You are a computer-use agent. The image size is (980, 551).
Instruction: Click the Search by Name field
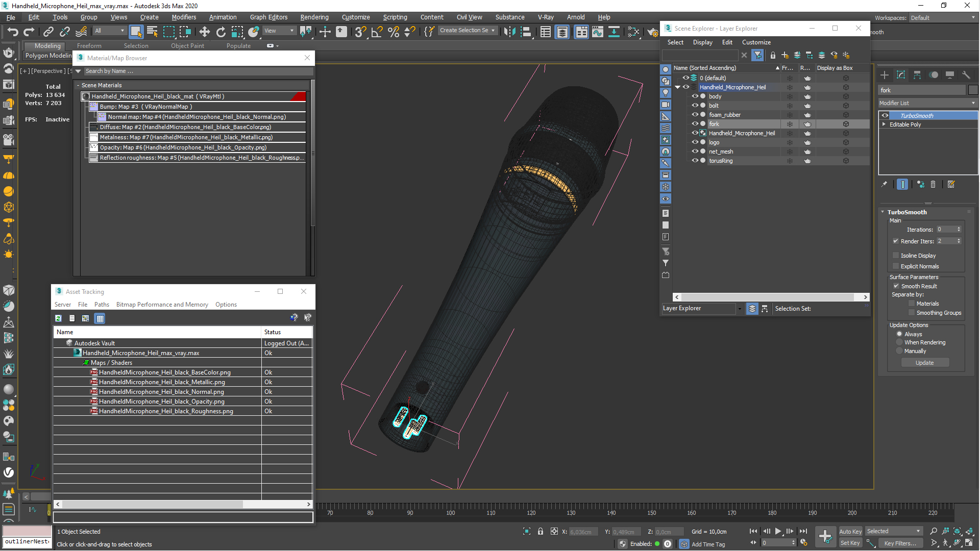point(198,71)
